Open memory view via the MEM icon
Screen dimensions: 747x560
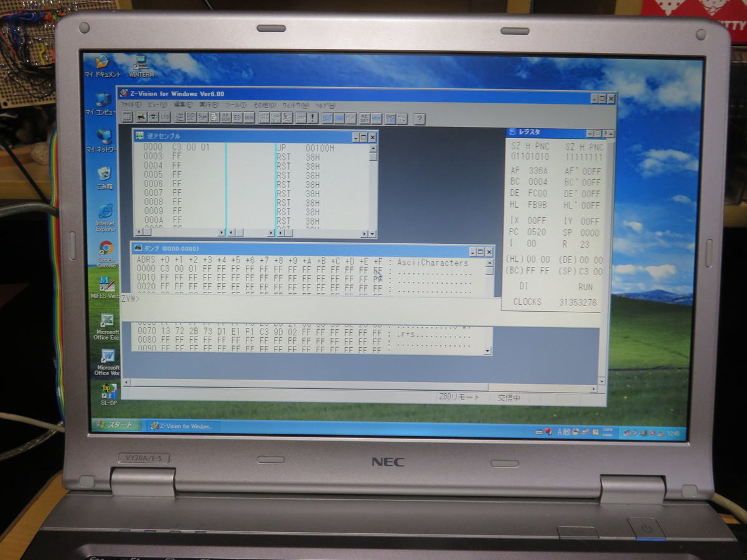point(375,118)
